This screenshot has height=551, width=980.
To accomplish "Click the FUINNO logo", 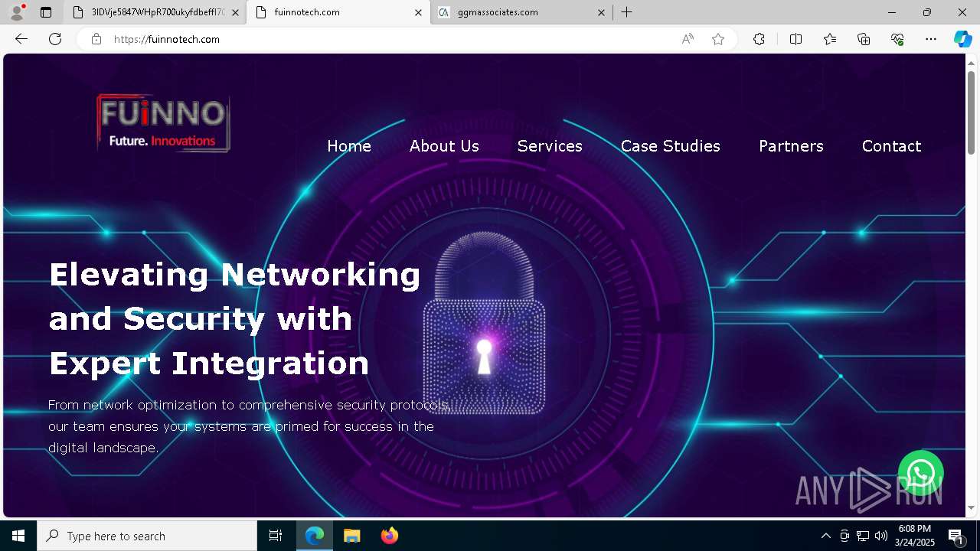I will tap(163, 122).
